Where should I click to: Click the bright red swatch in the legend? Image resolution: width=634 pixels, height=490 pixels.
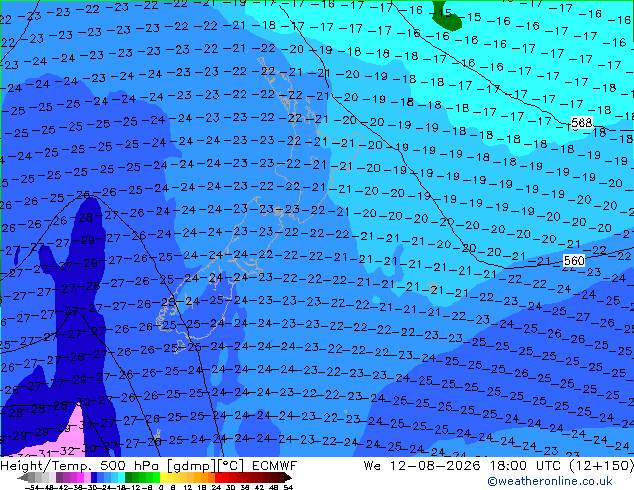tap(218, 477)
